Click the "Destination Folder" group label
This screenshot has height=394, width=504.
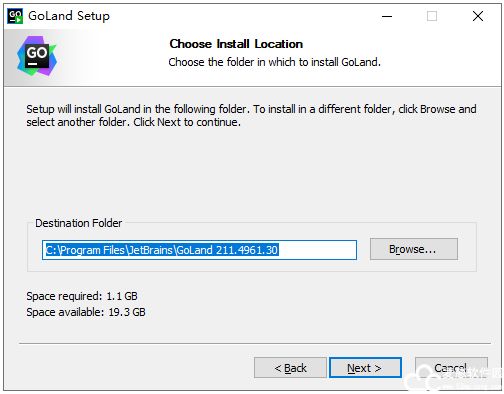coord(79,223)
